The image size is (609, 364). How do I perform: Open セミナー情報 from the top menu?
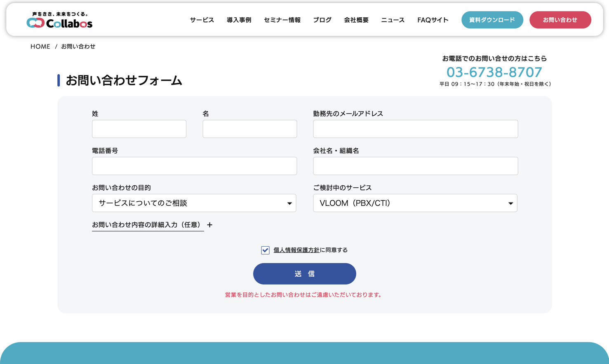(x=282, y=20)
